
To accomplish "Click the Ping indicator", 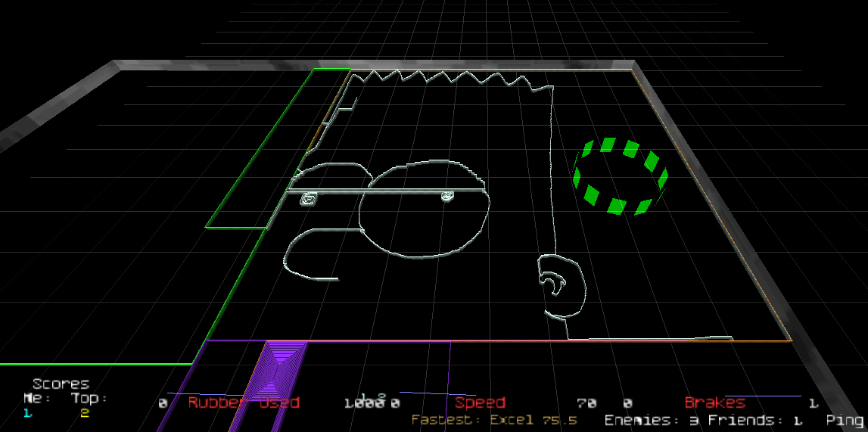I will click(x=845, y=420).
